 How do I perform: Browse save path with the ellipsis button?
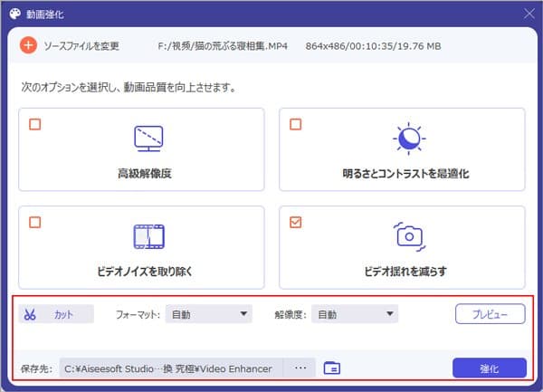click(300, 368)
